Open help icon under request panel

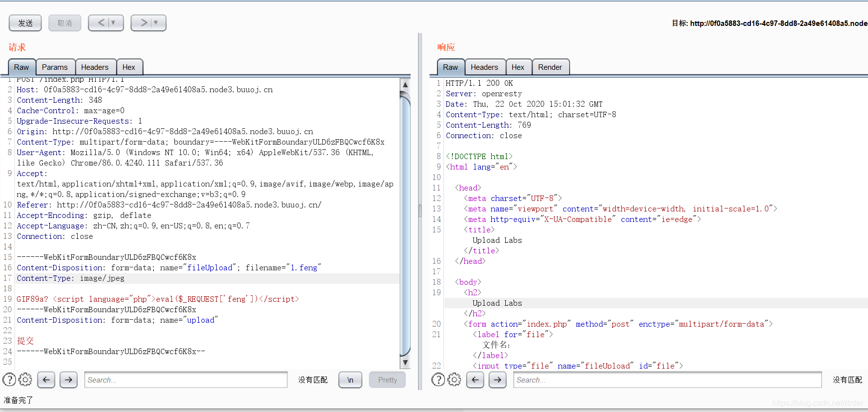[9, 380]
